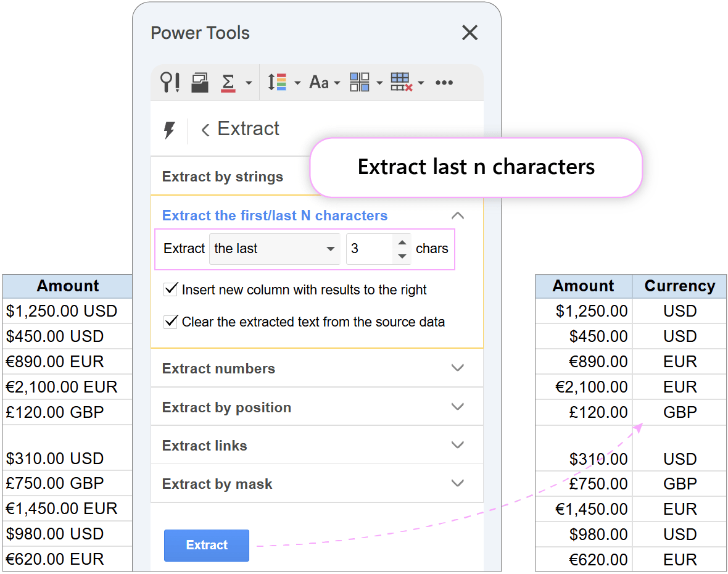Expand the Extract links section
This screenshot has width=728, height=574.
pyautogui.click(x=316, y=446)
